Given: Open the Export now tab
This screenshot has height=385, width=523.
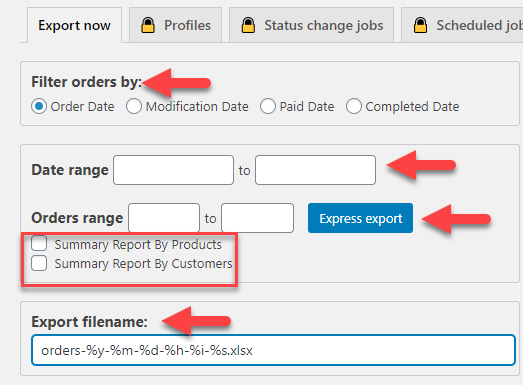Looking at the screenshot, I should (x=74, y=25).
